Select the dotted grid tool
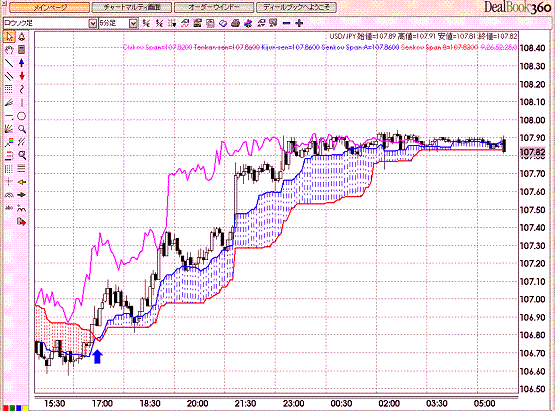 point(9,89)
